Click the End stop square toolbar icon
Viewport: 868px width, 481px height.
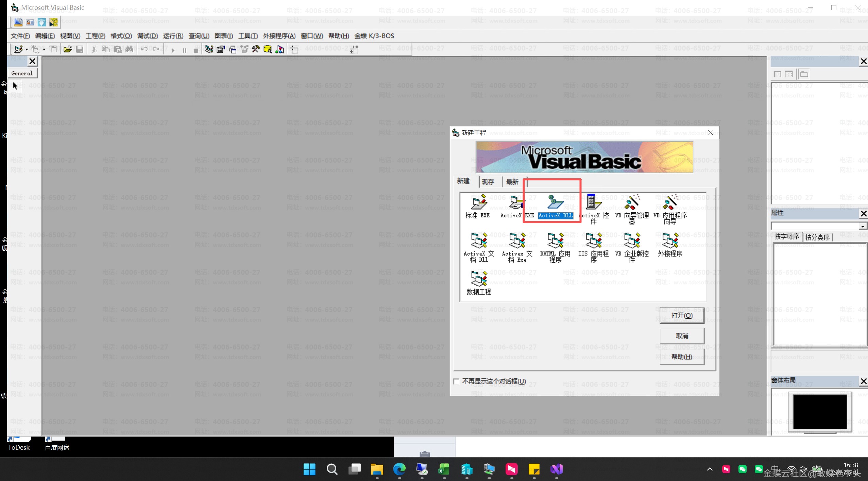(x=195, y=50)
